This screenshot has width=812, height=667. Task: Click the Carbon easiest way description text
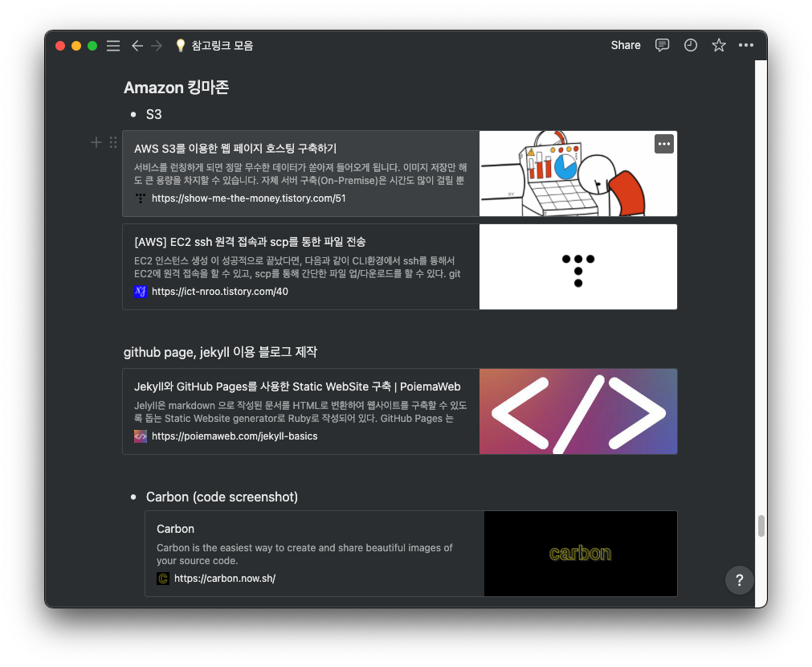point(304,554)
